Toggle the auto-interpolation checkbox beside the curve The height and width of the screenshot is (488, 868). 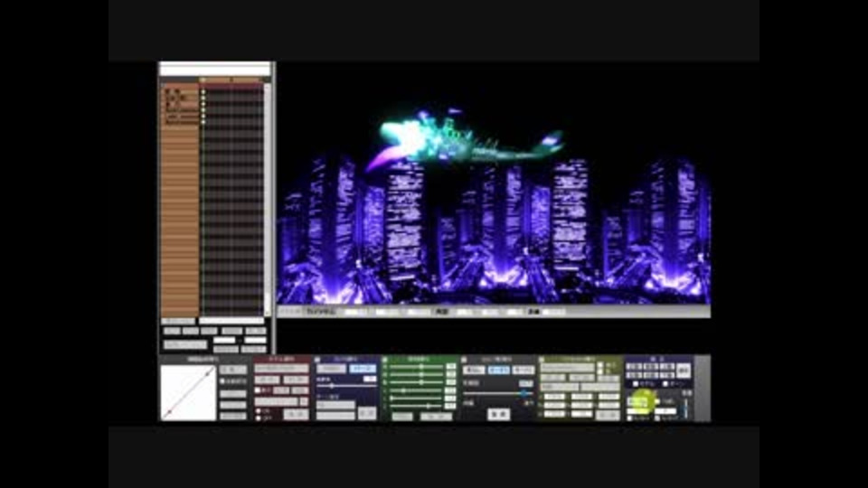pos(222,381)
